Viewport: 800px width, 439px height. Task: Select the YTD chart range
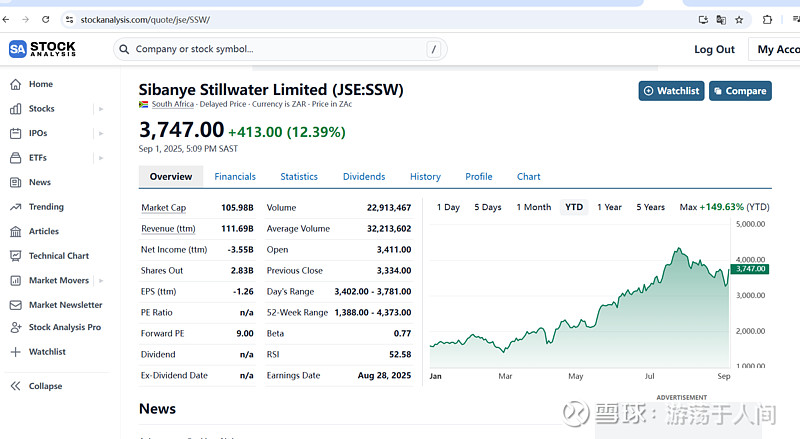point(574,207)
